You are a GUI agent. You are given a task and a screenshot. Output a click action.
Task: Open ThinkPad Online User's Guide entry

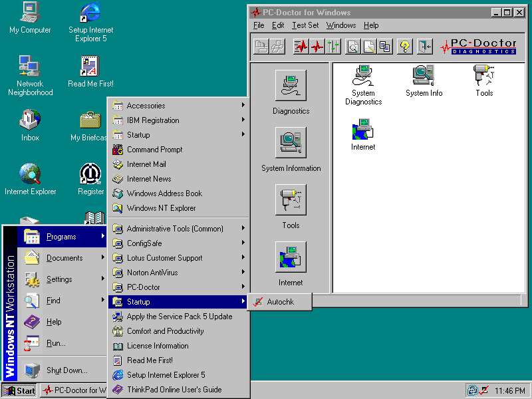pyautogui.click(x=178, y=389)
